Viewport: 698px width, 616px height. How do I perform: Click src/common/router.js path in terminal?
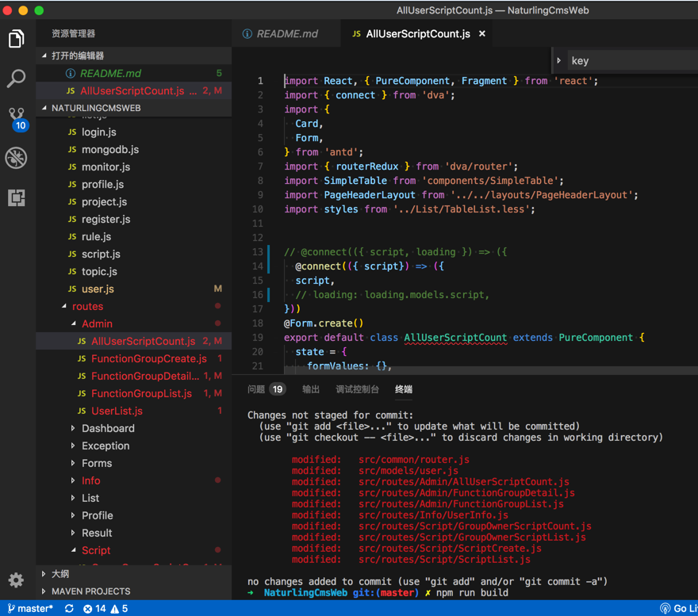[x=413, y=459]
